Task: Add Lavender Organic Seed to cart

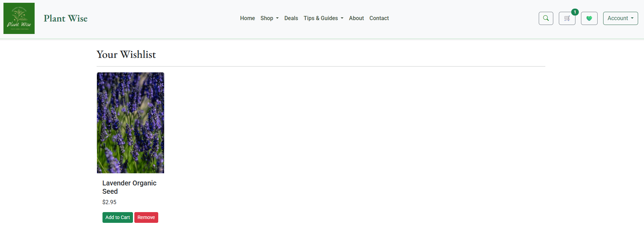Action: click(x=118, y=217)
